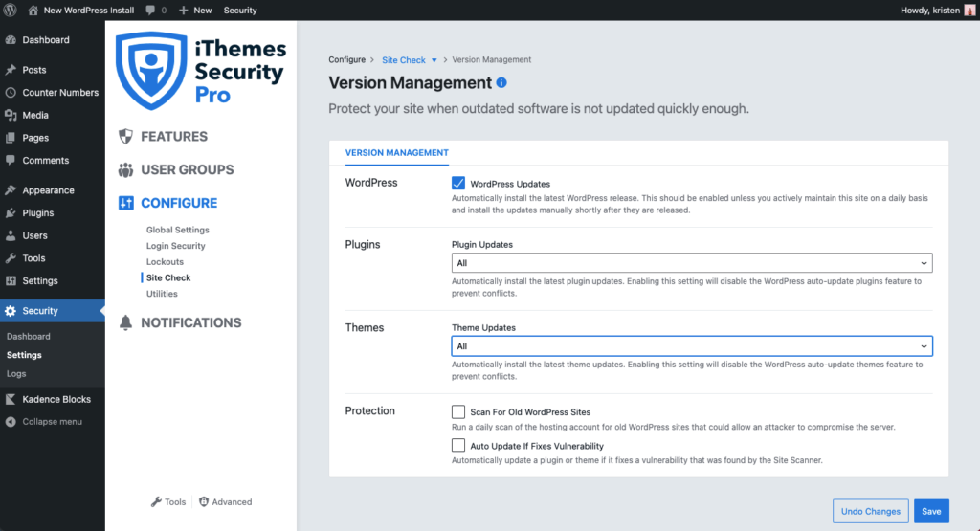Select the Version Management tab
This screenshot has width=980, height=531.
pyautogui.click(x=397, y=152)
